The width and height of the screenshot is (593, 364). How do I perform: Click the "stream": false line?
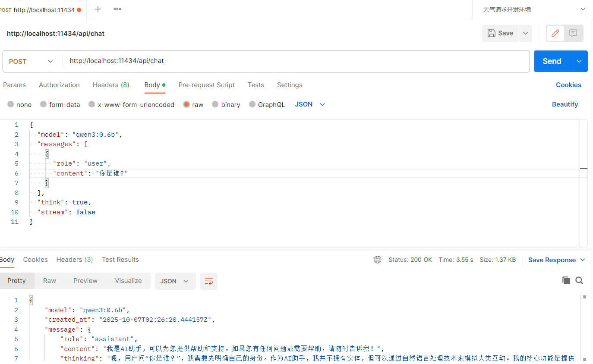[66, 212]
